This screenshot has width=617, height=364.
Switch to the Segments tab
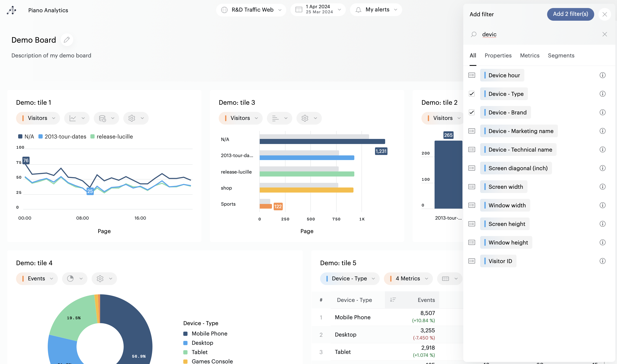pos(561,56)
